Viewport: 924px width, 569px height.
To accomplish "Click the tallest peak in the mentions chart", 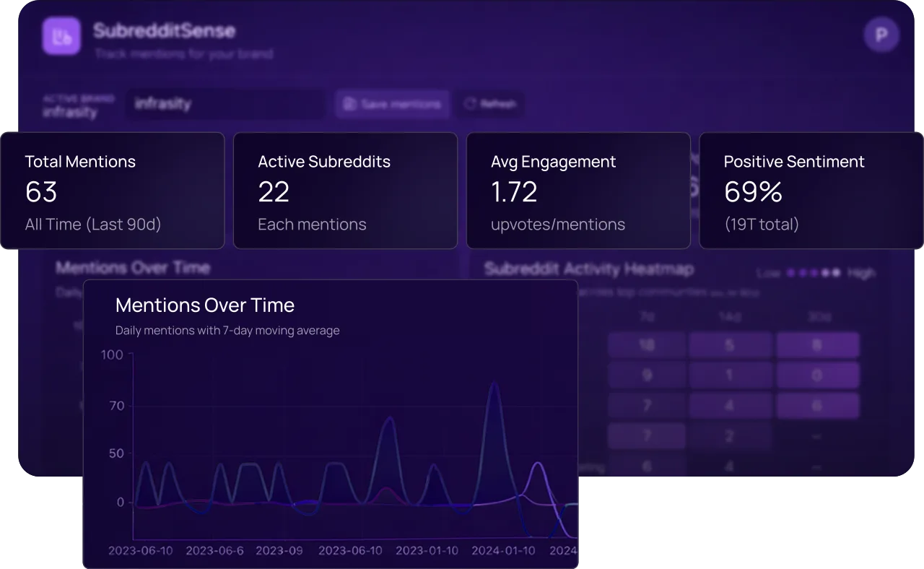I will click(x=494, y=384).
